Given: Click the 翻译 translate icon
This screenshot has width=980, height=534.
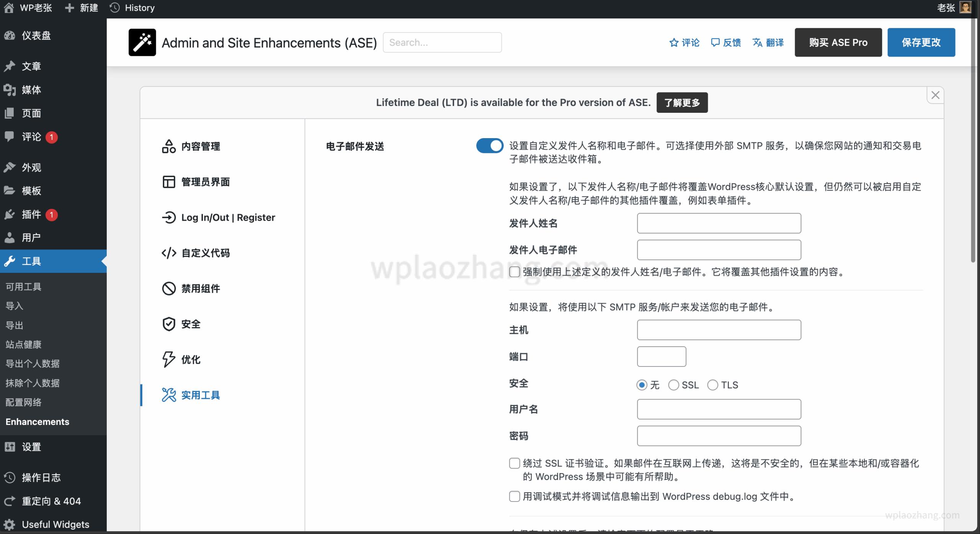Looking at the screenshot, I should pyautogui.click(x=758, y=42).
